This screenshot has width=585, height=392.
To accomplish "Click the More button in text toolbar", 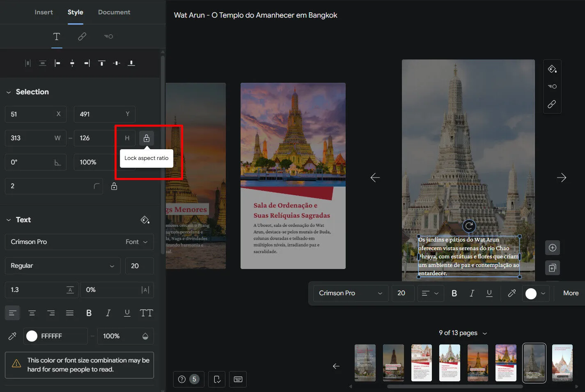I will click(571, 293).
